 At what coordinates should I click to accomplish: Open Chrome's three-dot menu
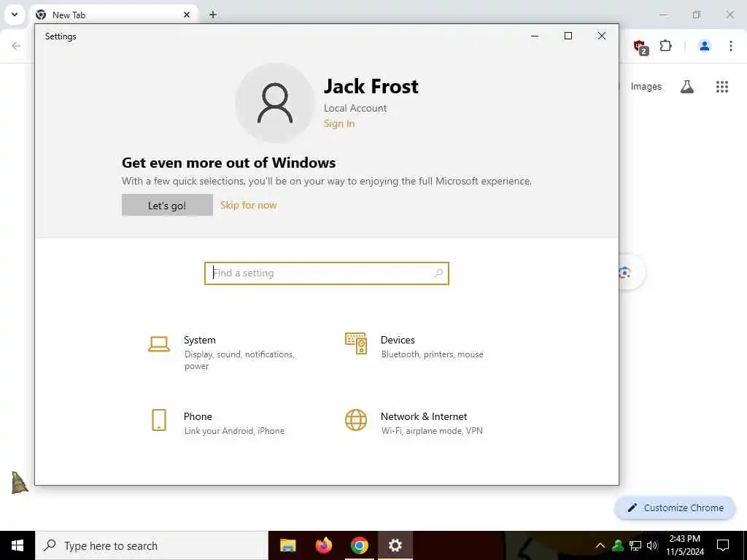pos(730,46)
